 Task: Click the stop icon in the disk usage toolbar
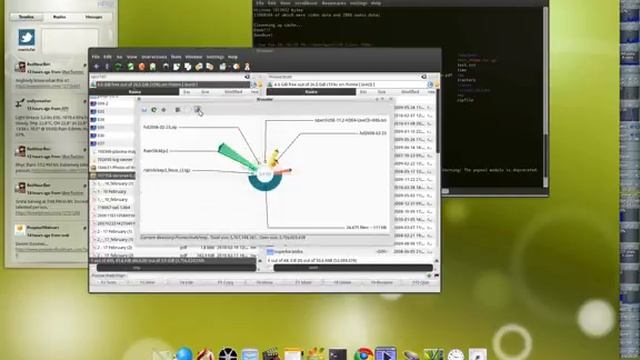tap(164, 110)
